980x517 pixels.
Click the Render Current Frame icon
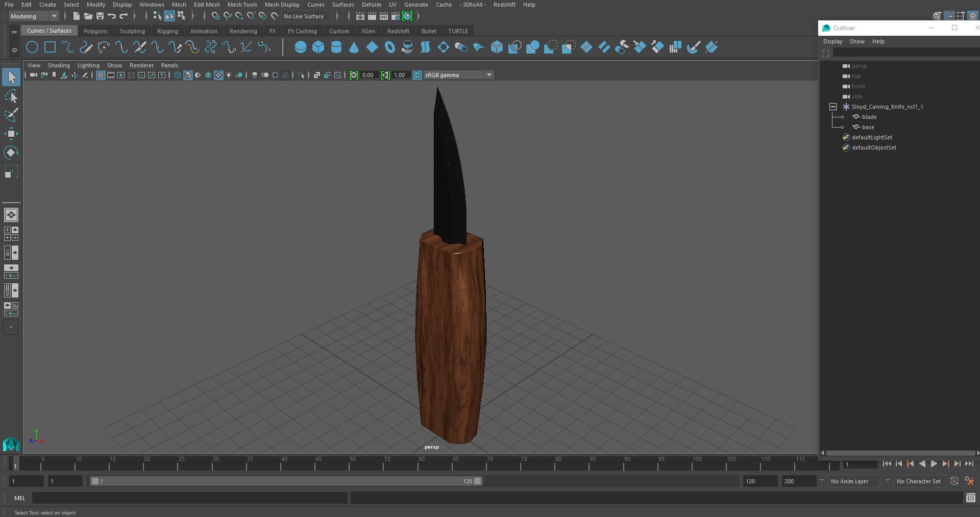click(372, 16)
